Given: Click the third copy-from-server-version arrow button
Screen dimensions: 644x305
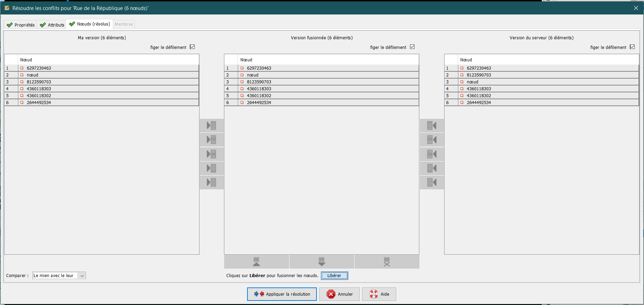Looking at the screenshot, I should [x=432, y=154].
